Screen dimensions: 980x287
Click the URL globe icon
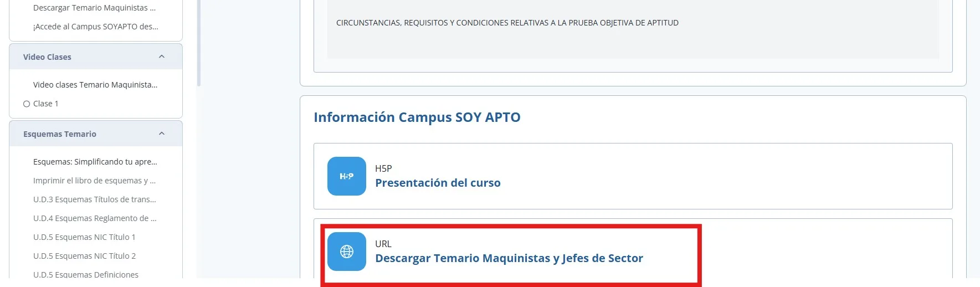(x=347, y=252)
